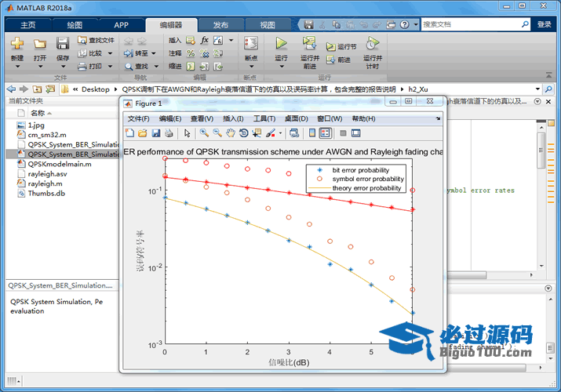
Task: Switch to the APP tab
Action: [122, 25]
